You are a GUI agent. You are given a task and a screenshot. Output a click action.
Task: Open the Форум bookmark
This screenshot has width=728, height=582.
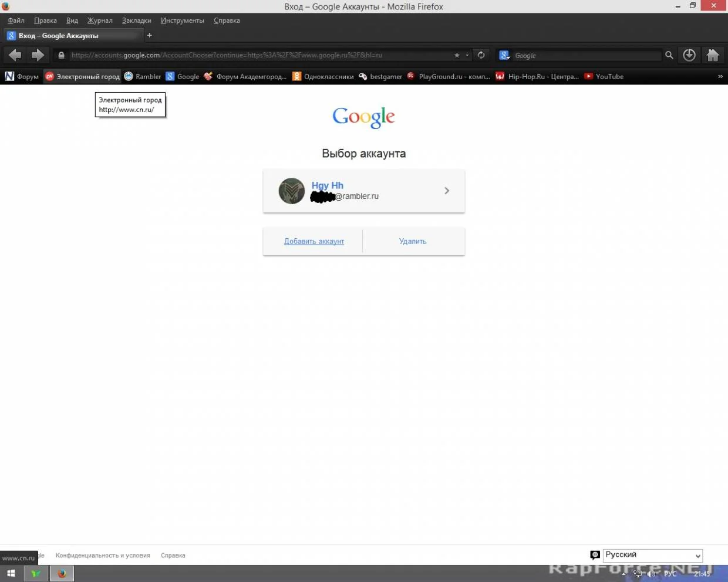(x=22, y=76)
